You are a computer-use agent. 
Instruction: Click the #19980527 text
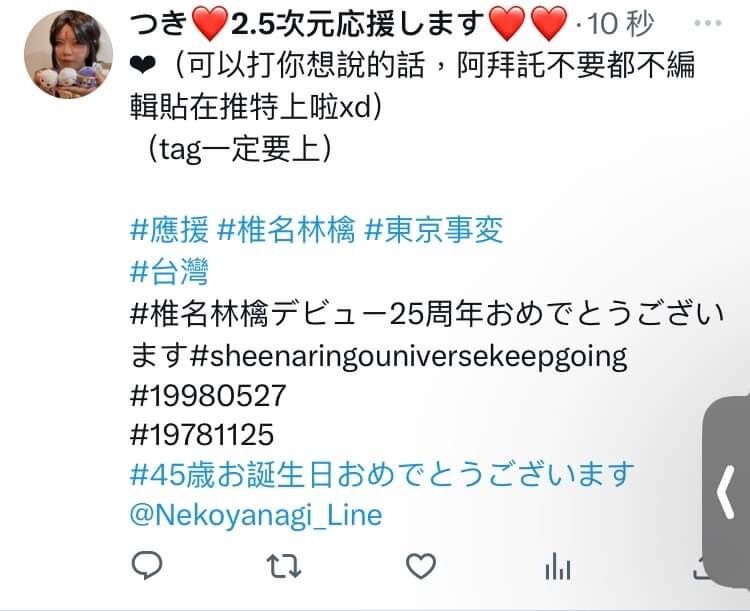pos(208,395)
